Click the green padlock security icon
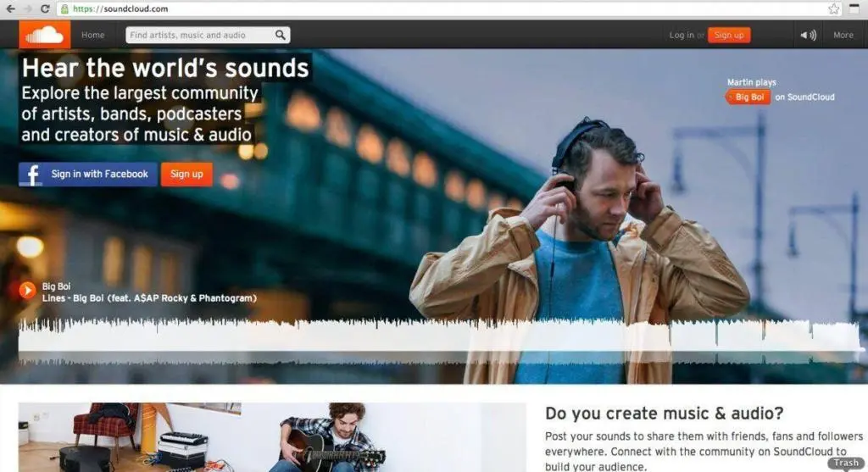Viewport: 868px width, 472px height. click(64, 8)
